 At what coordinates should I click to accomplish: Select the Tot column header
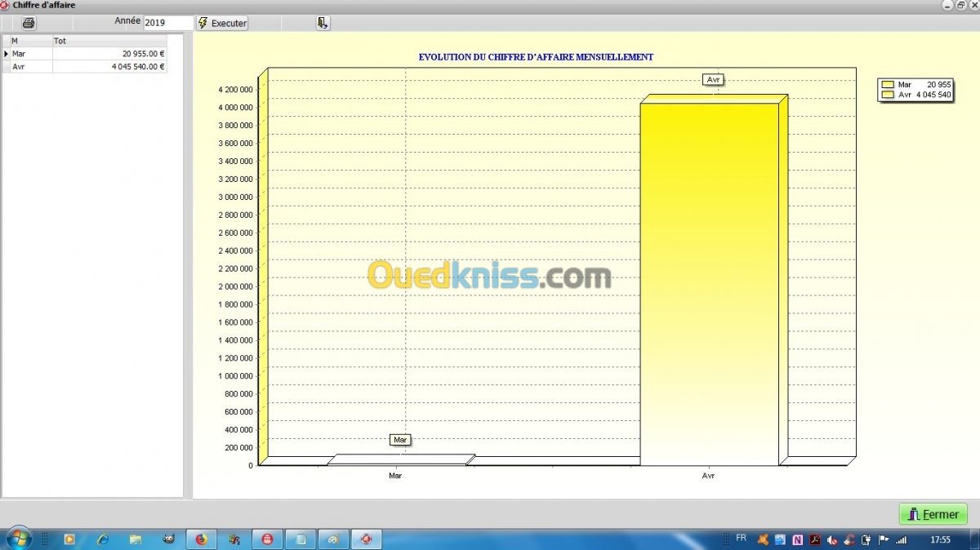pos(109,40)
